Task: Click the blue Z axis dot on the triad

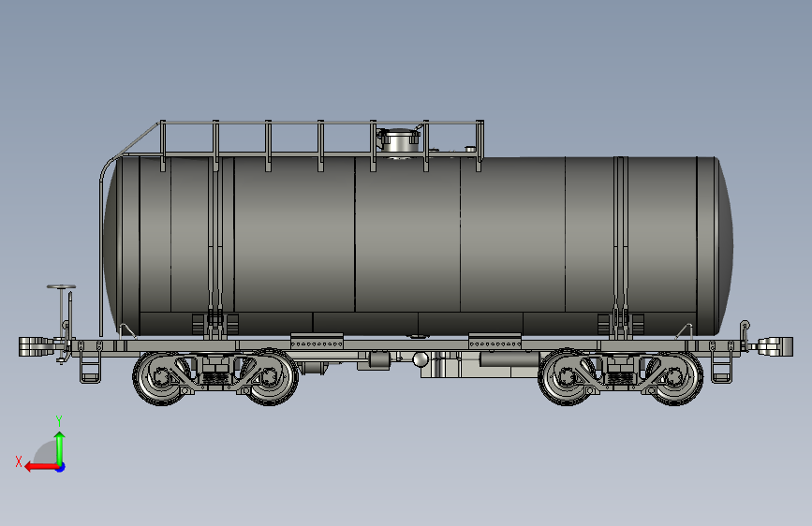Action: pyautogui.click(x=61, y=468)
